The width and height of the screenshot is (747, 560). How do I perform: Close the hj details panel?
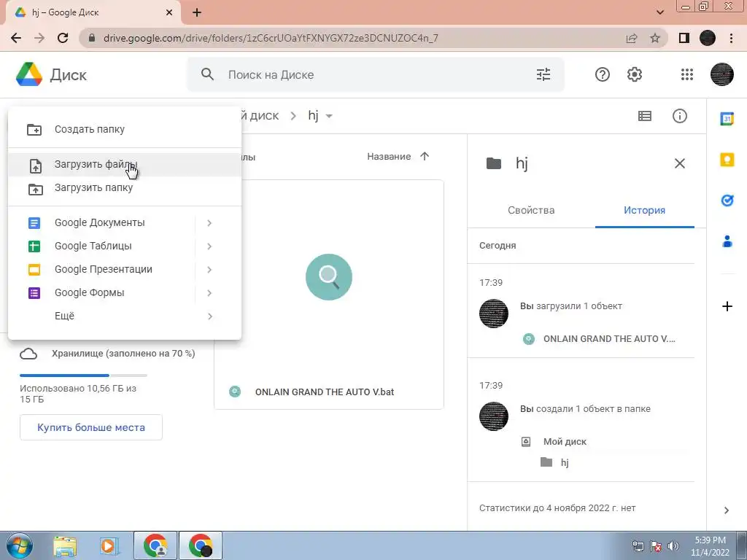tap(679, 163)
